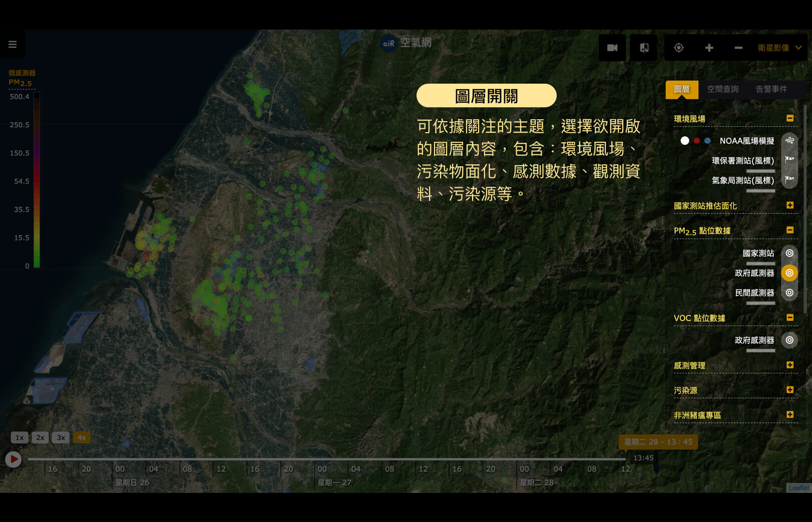The height and width of the screenshot is (522, 812).
Task: Click the Leaflet attribution link
Action: [x=798, y=487]
